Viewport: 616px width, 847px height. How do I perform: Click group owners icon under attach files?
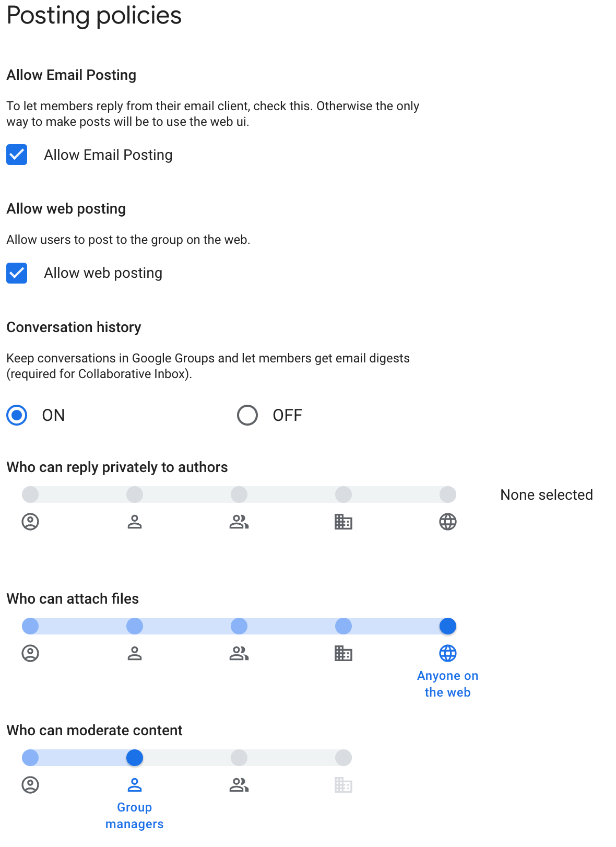coord(30,653)
